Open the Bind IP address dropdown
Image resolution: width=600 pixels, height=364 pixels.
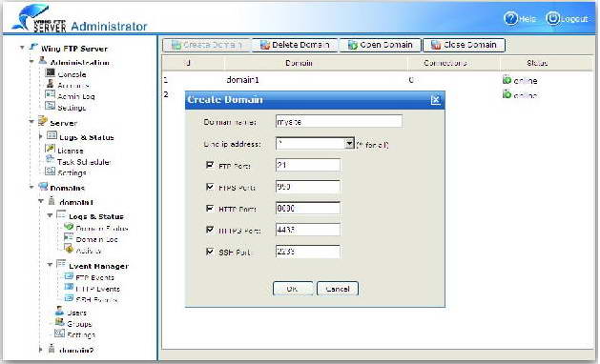[349, 144]
